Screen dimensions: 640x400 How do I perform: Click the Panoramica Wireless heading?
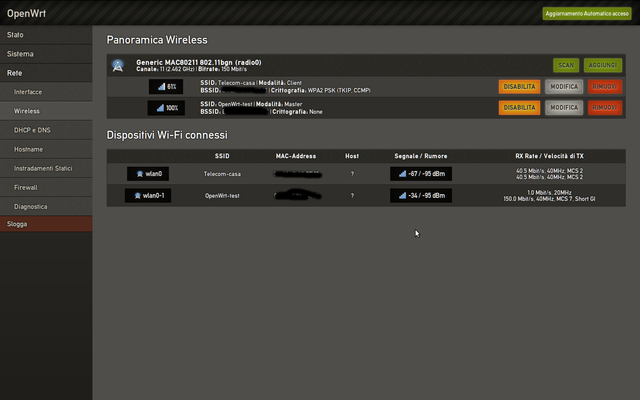pos(157,40)
